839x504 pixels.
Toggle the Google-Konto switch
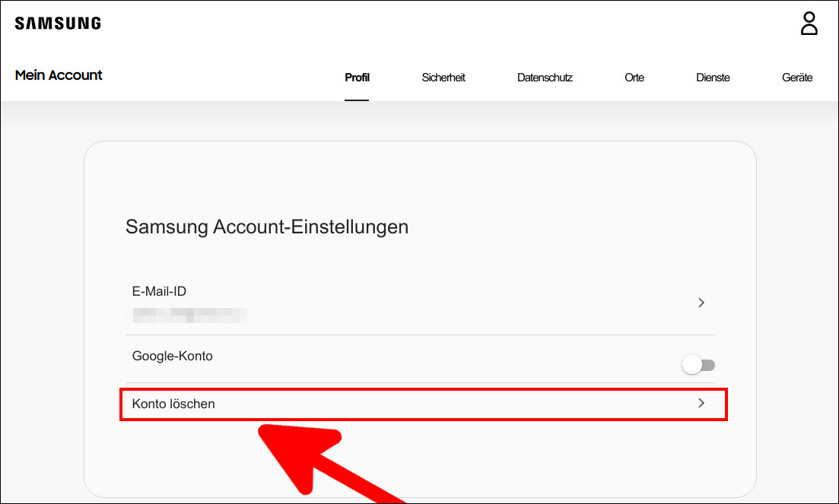[x=698, y=365]
